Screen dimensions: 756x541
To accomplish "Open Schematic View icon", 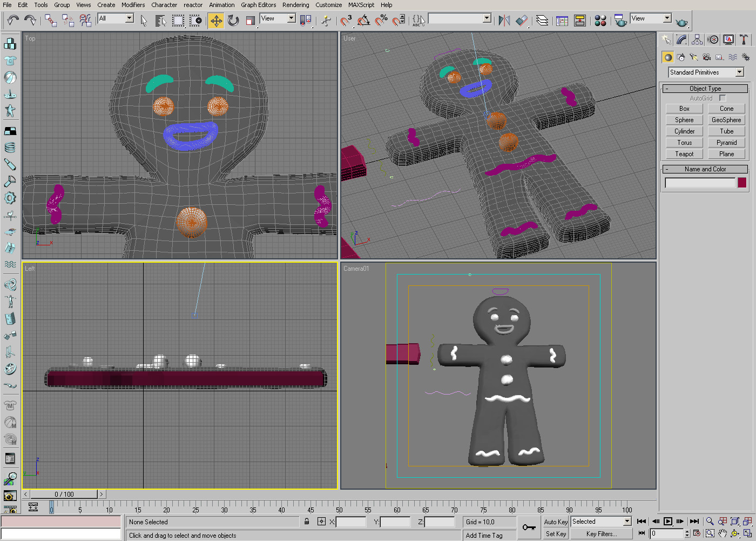I will coord(580,21).
